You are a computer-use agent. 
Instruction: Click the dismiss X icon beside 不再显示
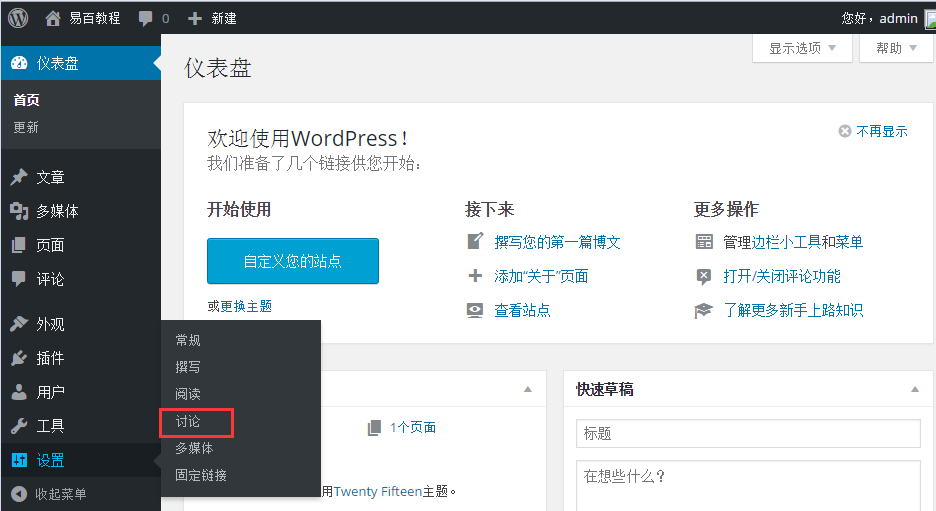(845, 131)
